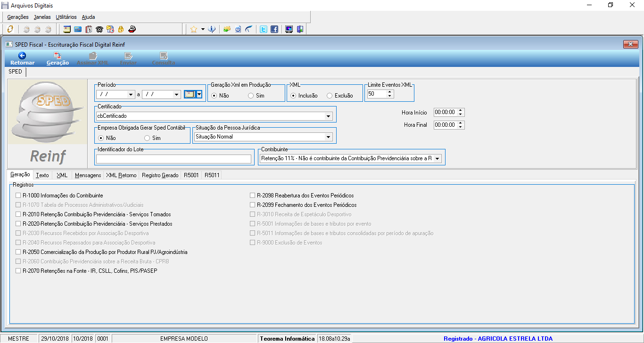Viewport: 644px width, 343px height.
Task: Click the Assinar XML toolbar button
Action: (92, 59)
